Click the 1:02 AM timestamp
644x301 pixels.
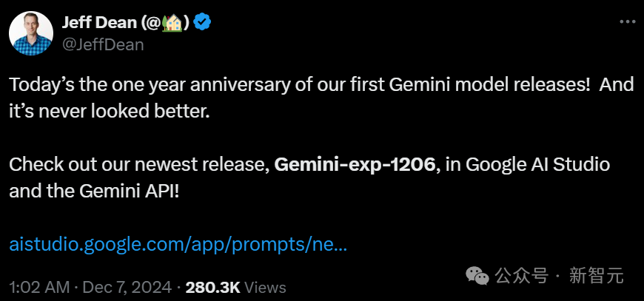tap(40, 287)
